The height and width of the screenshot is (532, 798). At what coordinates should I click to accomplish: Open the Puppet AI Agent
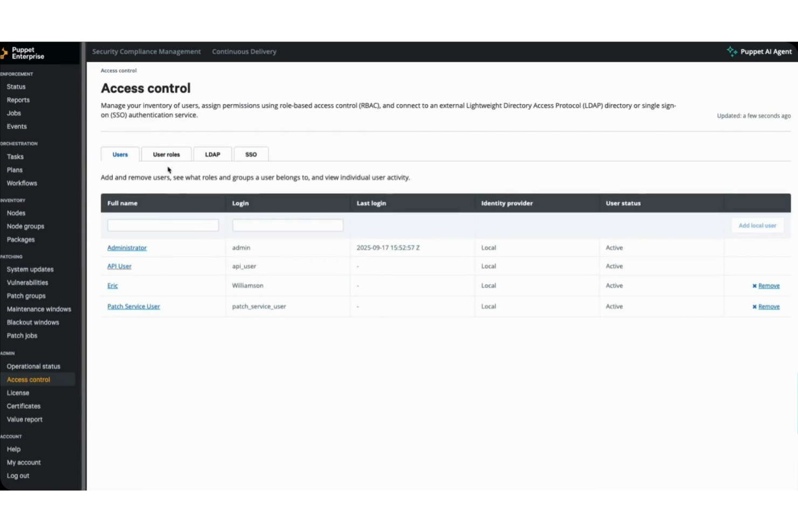pyautogui.click(x=759, y=51)
